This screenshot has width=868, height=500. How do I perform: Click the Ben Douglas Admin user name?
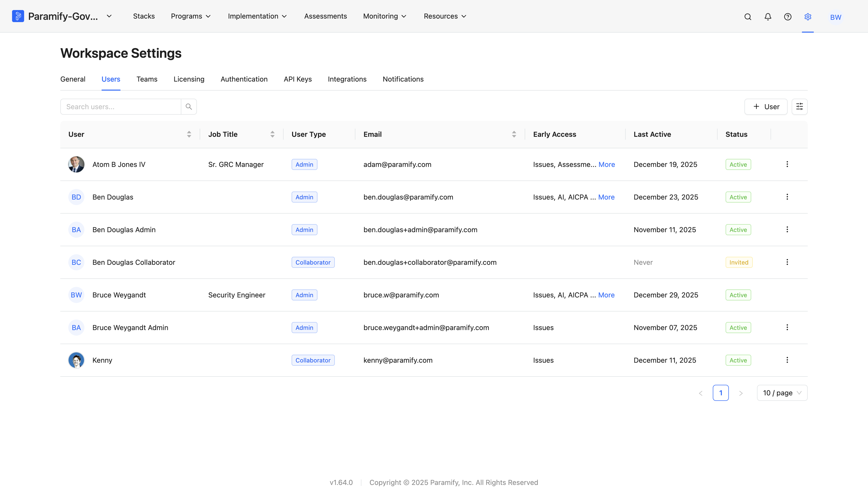(x=124, y=230)
